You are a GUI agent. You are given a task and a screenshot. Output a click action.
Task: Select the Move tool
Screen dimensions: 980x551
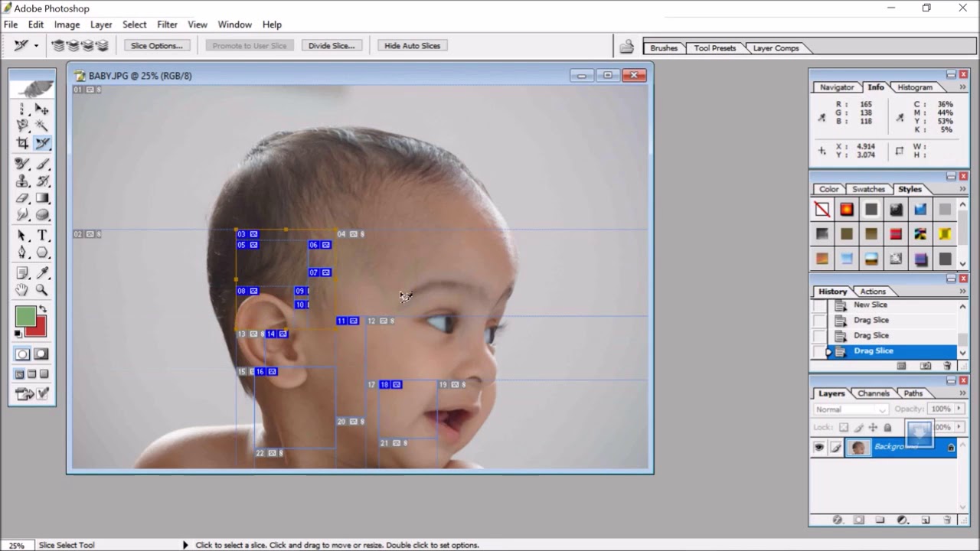(x=42, y=109)
